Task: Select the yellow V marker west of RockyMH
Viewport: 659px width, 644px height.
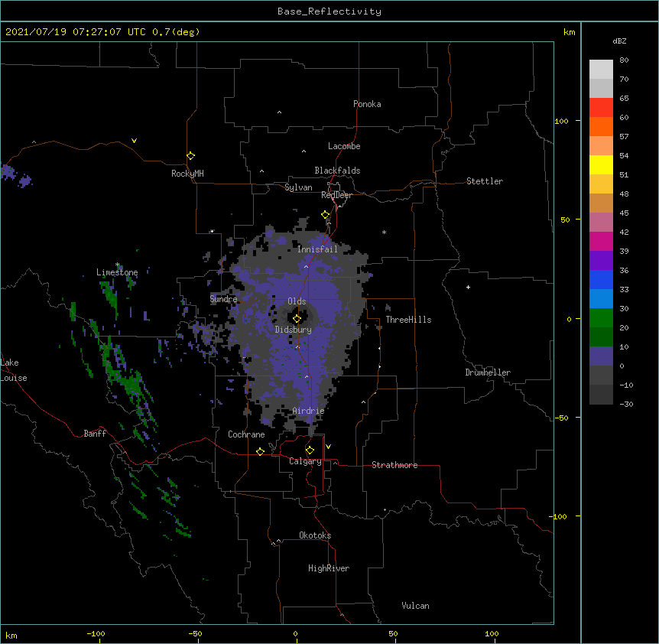Action: pyautogui.click(x=134, y=141)
